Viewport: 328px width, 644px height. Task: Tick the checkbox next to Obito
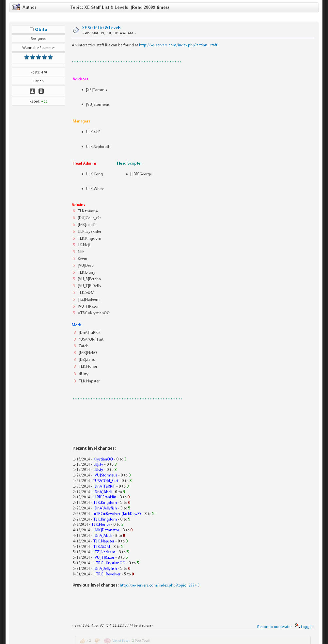32,29
